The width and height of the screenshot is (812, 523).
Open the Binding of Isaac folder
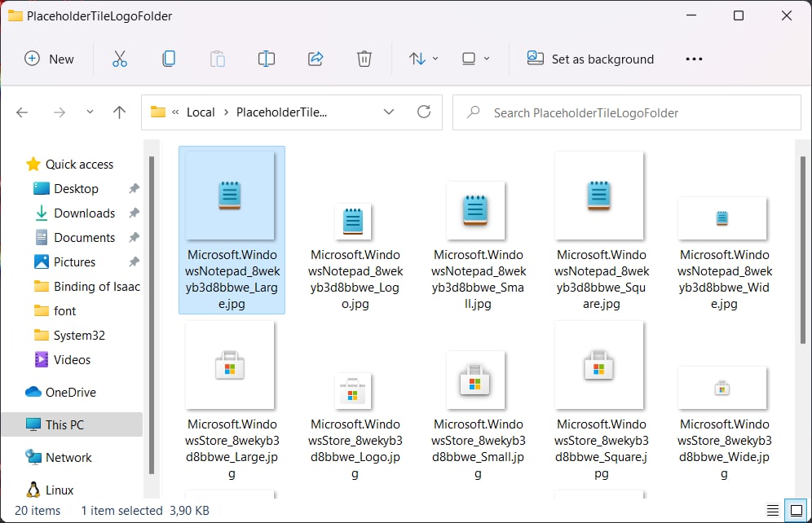point(87,287)
